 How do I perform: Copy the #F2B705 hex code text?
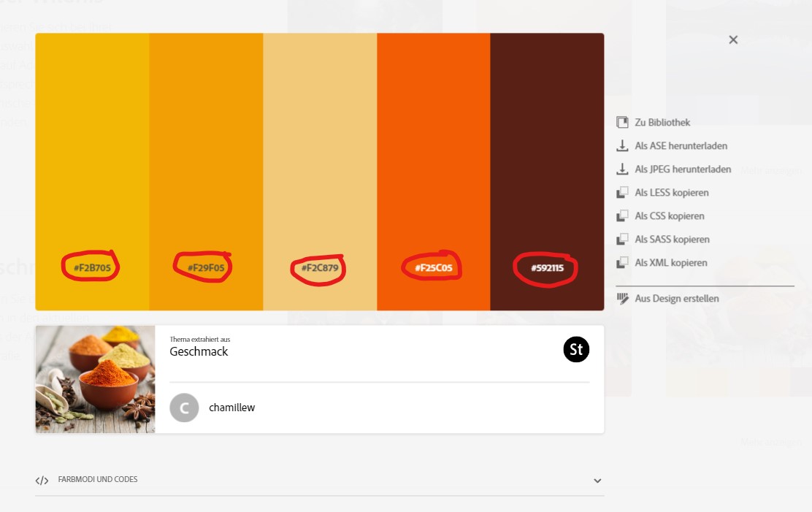coord(92,268)
